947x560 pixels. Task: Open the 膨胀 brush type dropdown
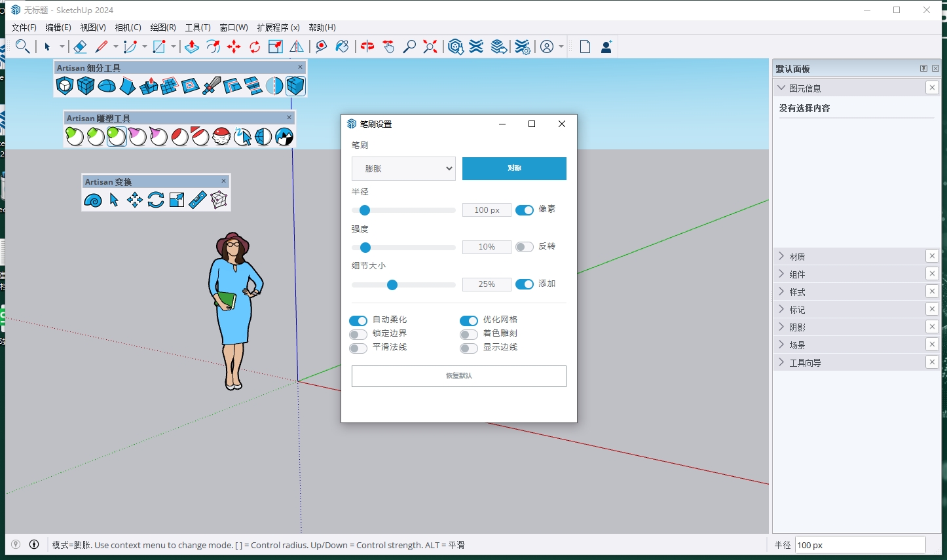[403, 168]
